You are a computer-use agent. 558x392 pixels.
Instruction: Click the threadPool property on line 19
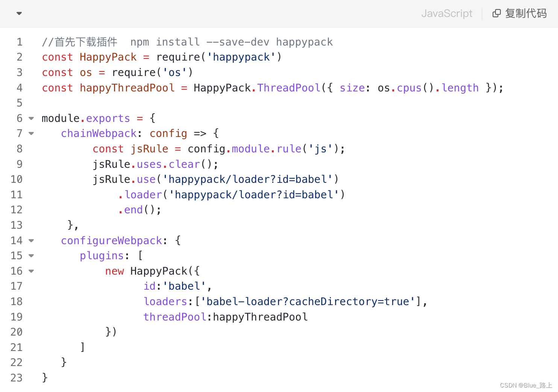tap(174, 316)
